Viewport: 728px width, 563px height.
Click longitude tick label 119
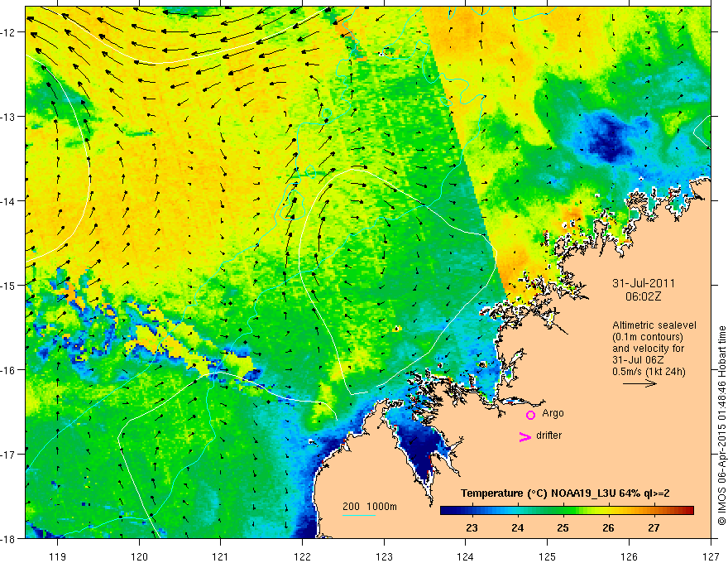coord(58,556)
